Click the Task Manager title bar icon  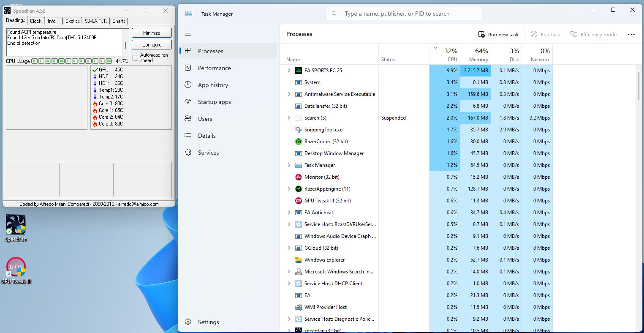(189, 14)
